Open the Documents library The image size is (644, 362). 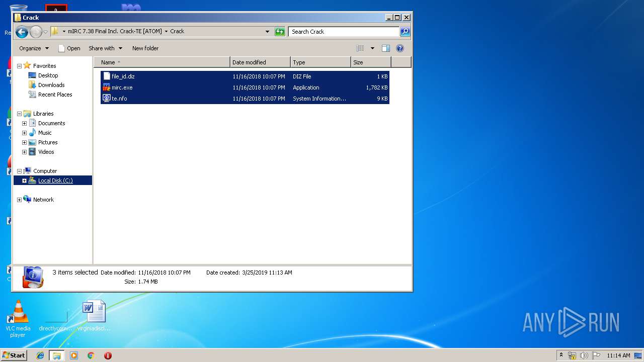coord(51,123)
